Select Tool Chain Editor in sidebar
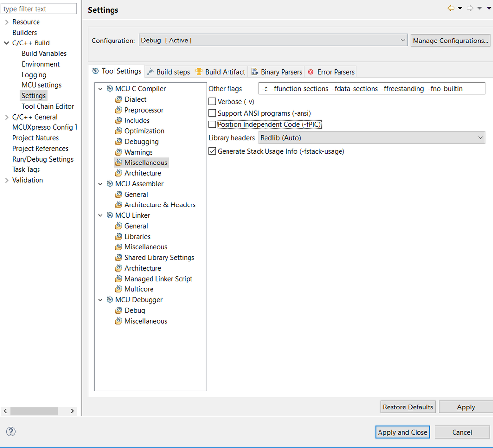The height and width of the screenshot is (448, 493). [x=47, y=106]
